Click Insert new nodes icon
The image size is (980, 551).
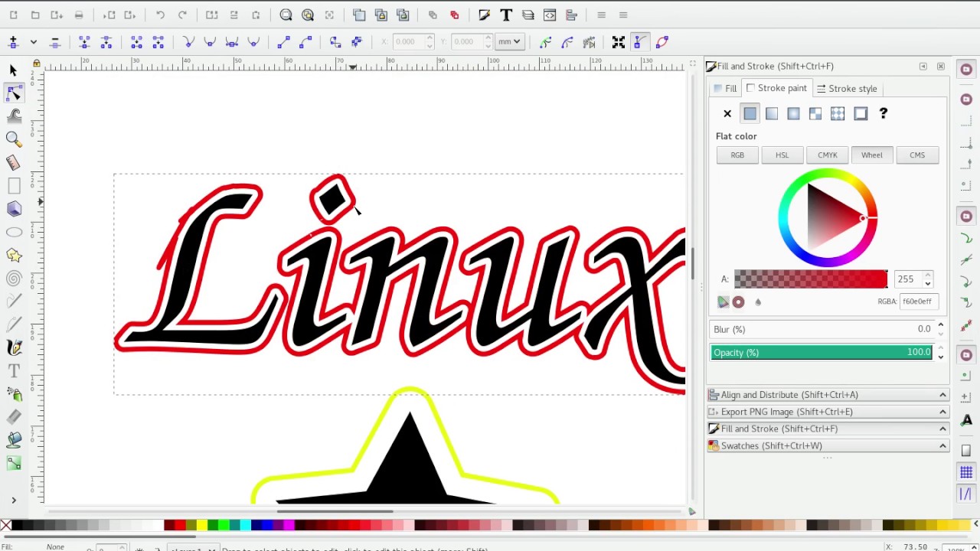point(13,41)
